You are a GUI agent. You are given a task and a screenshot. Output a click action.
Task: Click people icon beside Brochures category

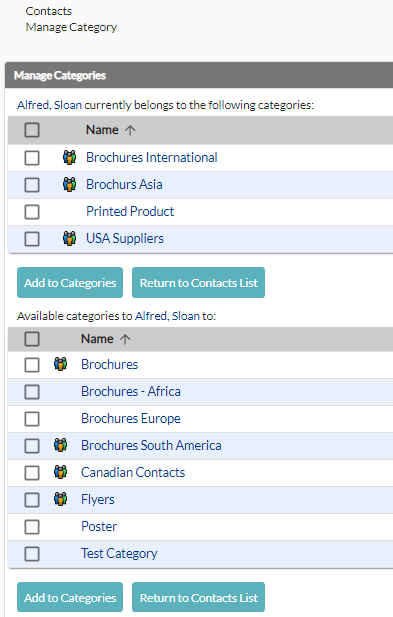click(61, 364)
